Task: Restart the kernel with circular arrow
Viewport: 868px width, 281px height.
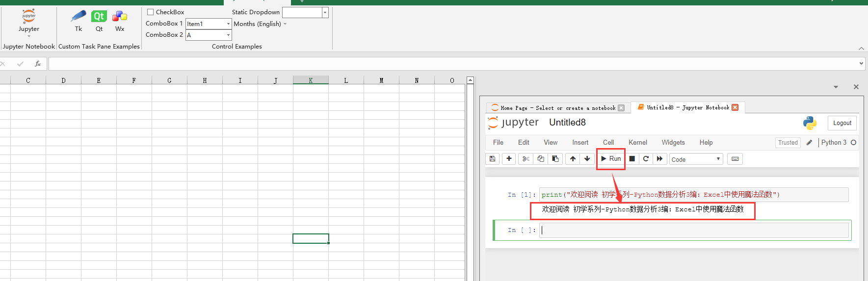Action: click(646, 159)
